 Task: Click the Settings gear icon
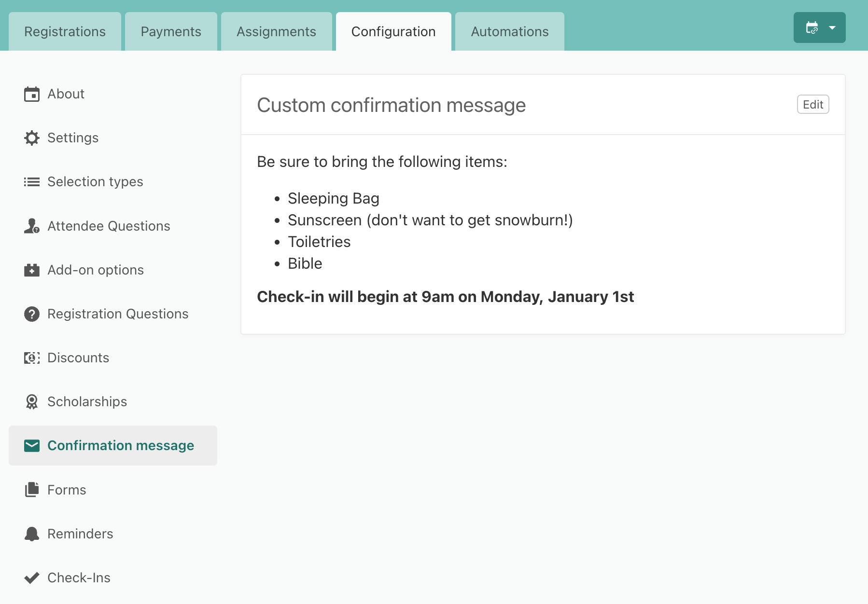click(x=32, y=138)
